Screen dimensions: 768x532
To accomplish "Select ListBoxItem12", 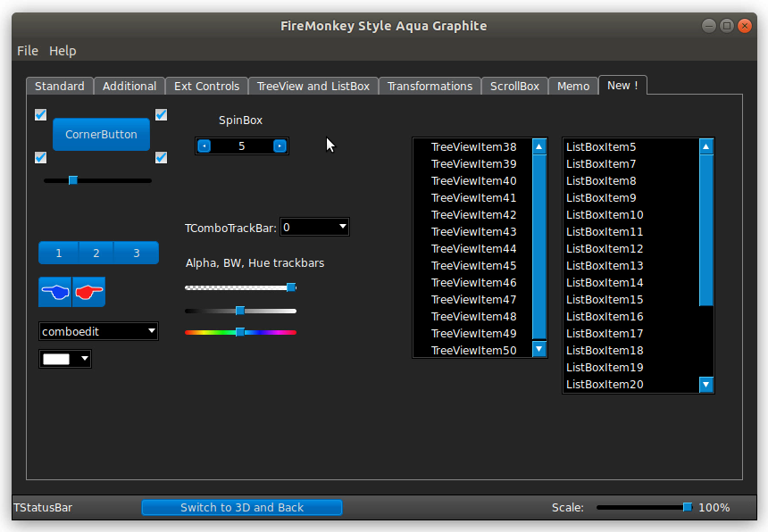I will 605,249.
